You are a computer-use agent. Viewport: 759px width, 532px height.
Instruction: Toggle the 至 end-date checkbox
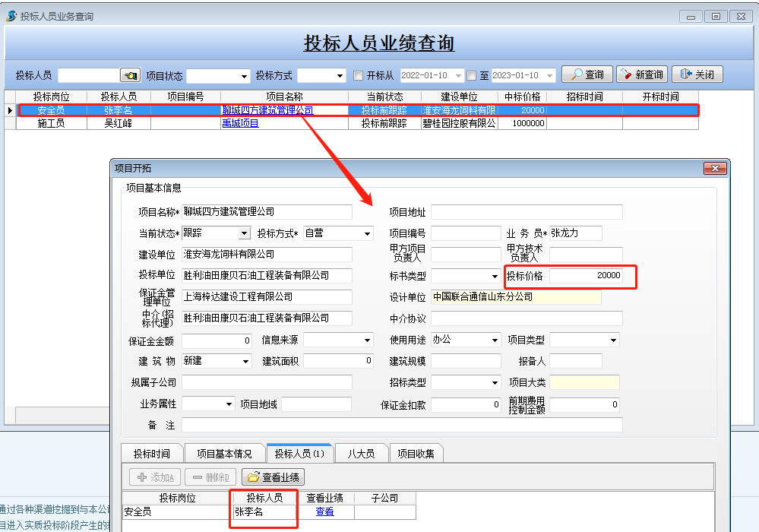click(x=471, y=75)
